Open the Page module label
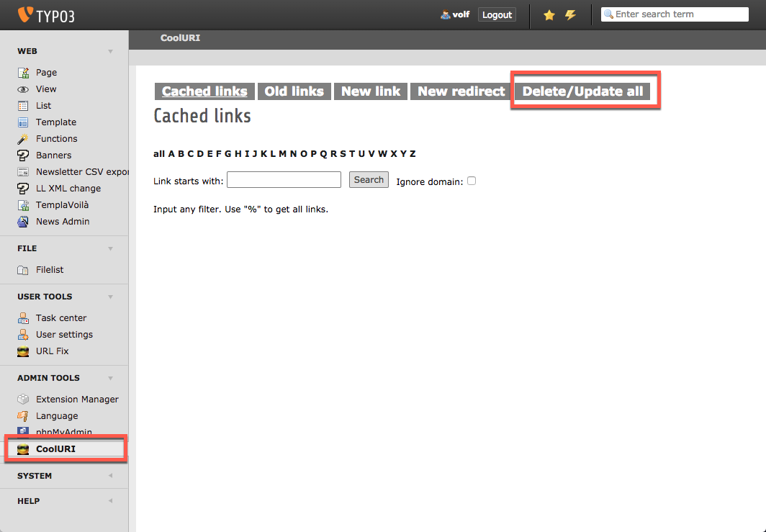 46,73
